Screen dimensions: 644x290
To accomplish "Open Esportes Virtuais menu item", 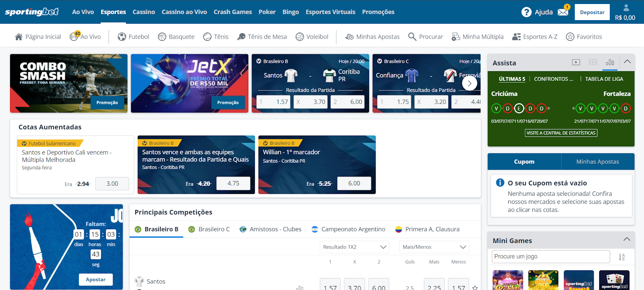I will click(x=330, y=12).
